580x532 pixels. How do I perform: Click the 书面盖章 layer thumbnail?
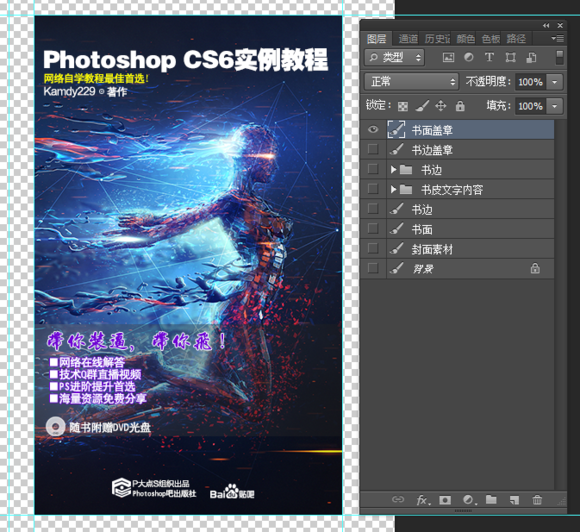click(x=396, y=129)
